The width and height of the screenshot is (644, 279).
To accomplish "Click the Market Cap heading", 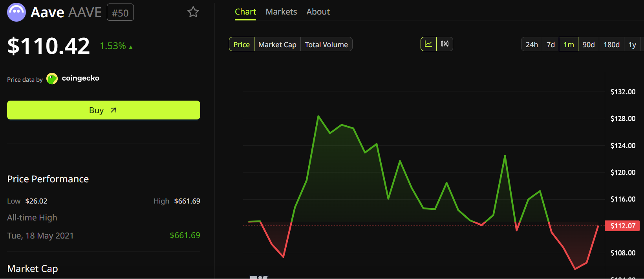I will 33,269.
